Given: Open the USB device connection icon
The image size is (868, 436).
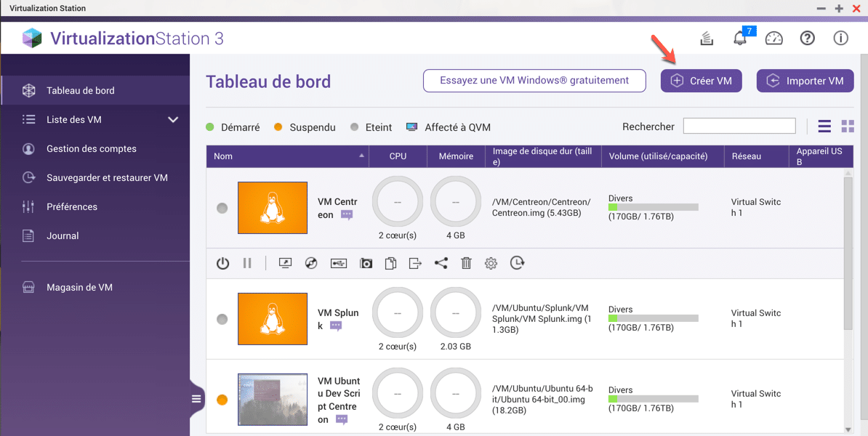Looking at the screenshot, I should point(339,263).
